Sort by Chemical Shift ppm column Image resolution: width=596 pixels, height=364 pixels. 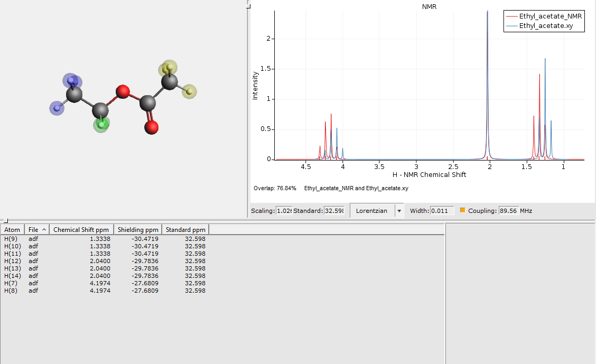pos(81,229)
